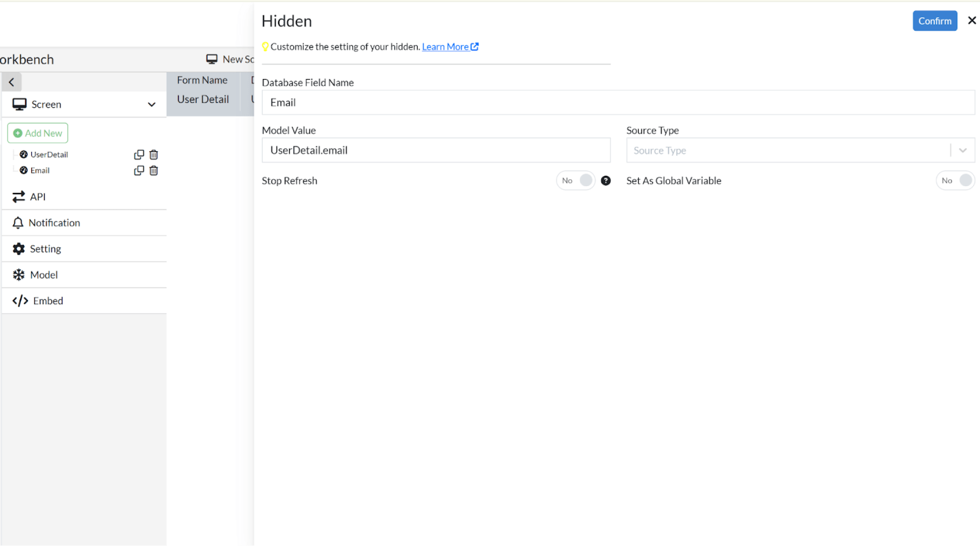Duplicate the UserDetail screen using copy icon
Image resolution: width=980 pixels, height=546 pixels.
point(138,154)
